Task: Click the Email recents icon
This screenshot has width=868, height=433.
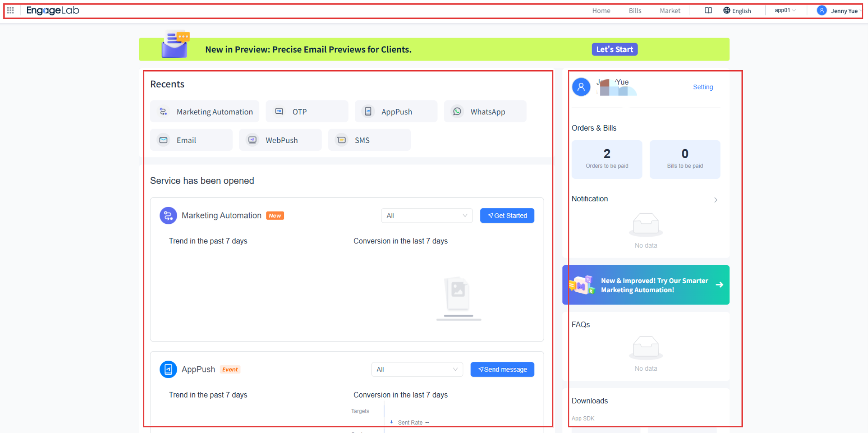Action: 163,140
